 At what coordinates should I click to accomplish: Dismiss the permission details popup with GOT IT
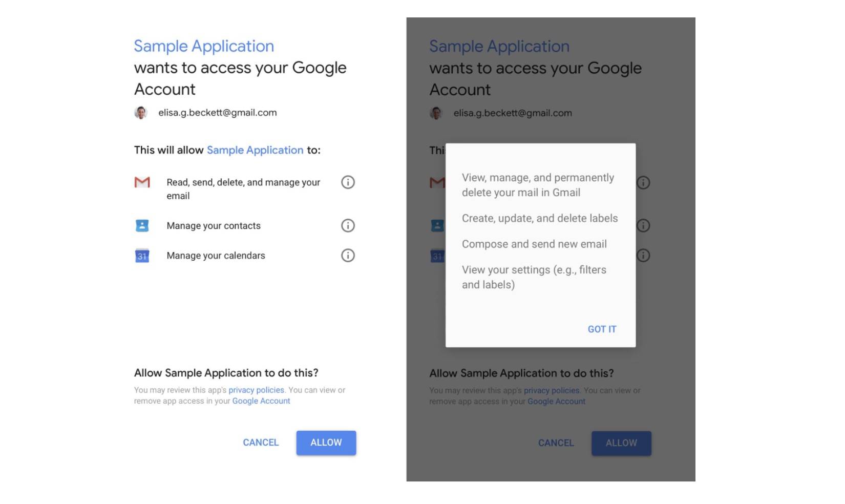click(x=602, y=329)
